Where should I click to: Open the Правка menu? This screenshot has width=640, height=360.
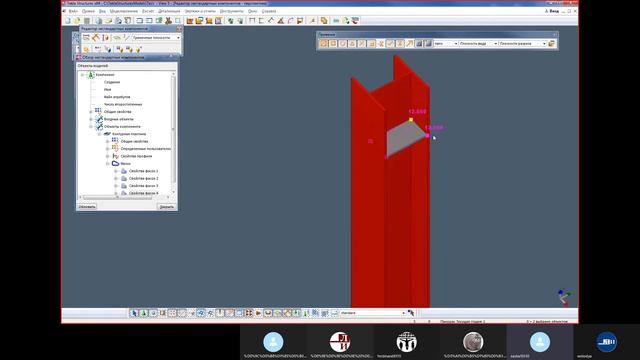click(88, 11)
